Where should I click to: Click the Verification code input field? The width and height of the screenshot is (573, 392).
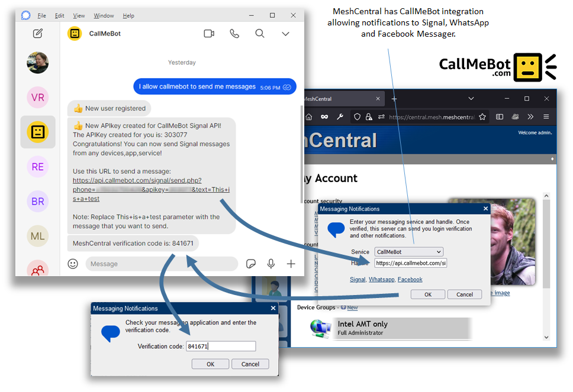[221, 346]
